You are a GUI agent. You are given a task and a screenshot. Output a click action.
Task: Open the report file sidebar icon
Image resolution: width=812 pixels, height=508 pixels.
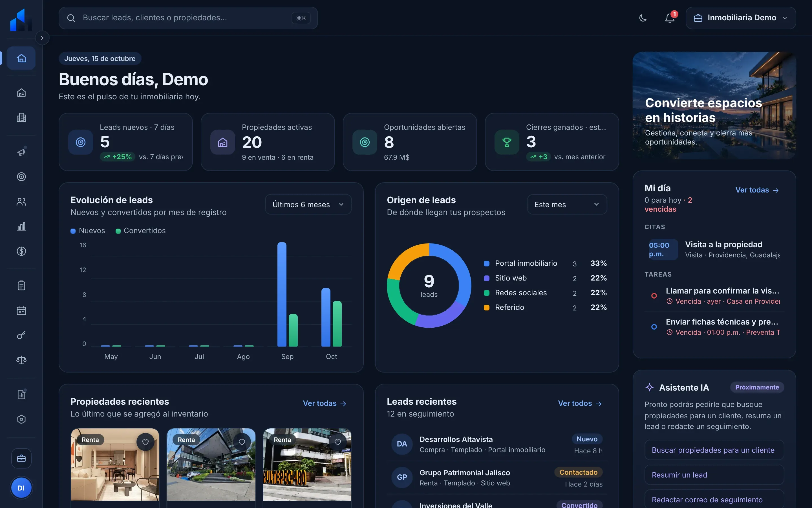coord(21,395)
